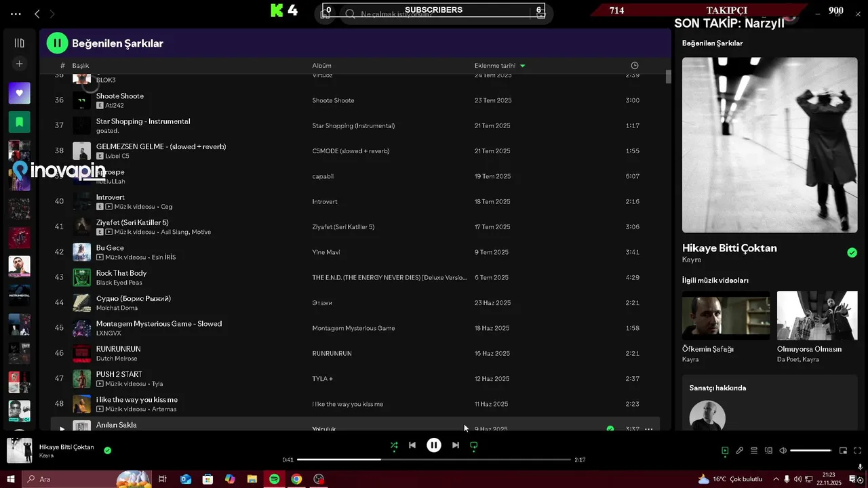868x488 pixels.
Task: Open more options on Anıları Sakla row
Action: pyautogui.click(x=648, y=428)
